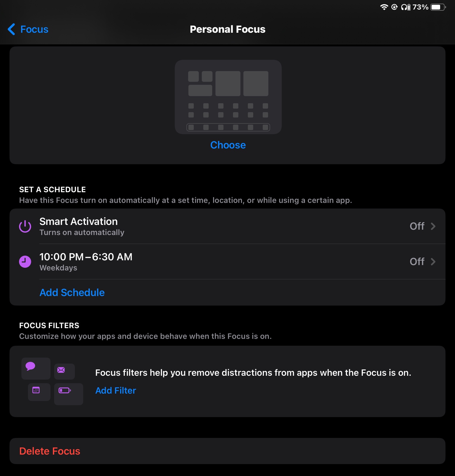455x476 pixels.
Task: Open the Weekdays schedule Off status
Action: coord(417,262)
